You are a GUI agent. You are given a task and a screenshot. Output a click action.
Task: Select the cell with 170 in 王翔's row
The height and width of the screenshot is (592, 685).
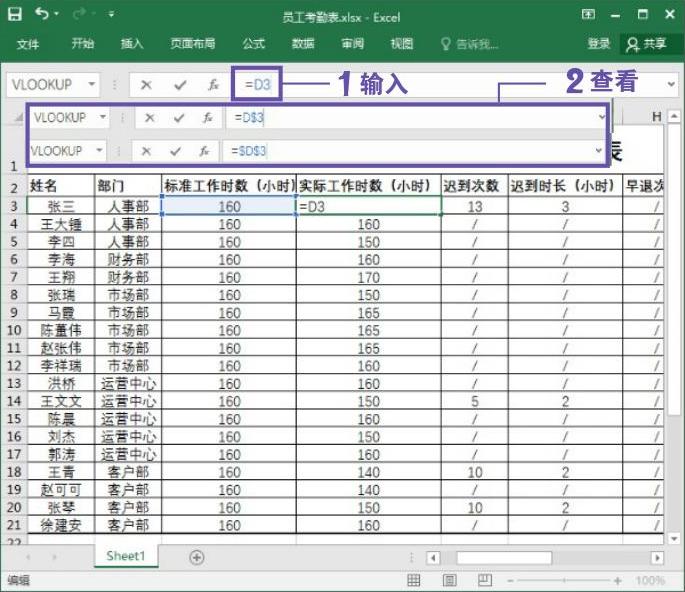(369, 277)
